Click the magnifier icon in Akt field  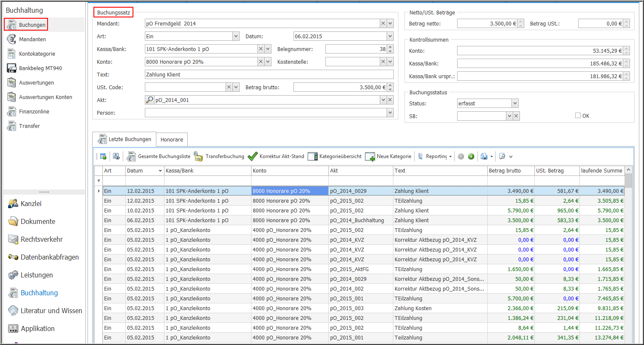tap(150, 100)
